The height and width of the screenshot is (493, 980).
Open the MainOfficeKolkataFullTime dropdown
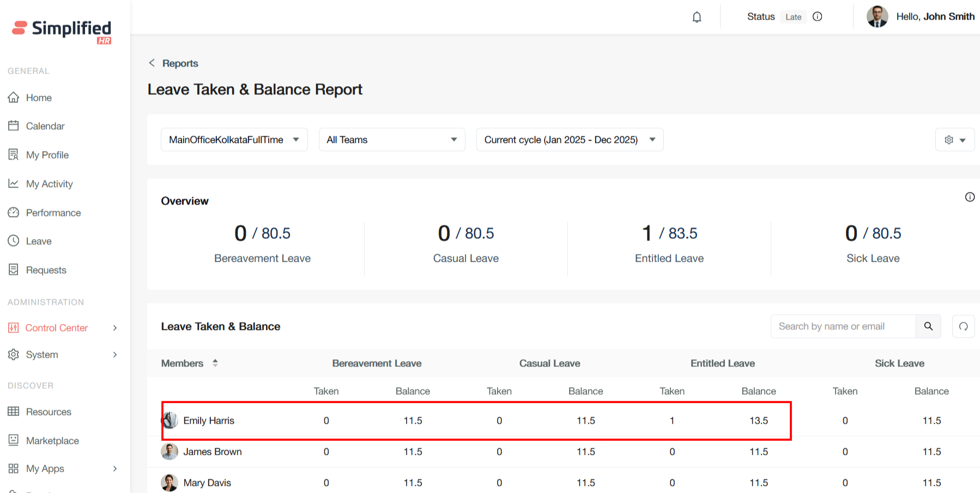pyautogui.click(x=234, y=140)
